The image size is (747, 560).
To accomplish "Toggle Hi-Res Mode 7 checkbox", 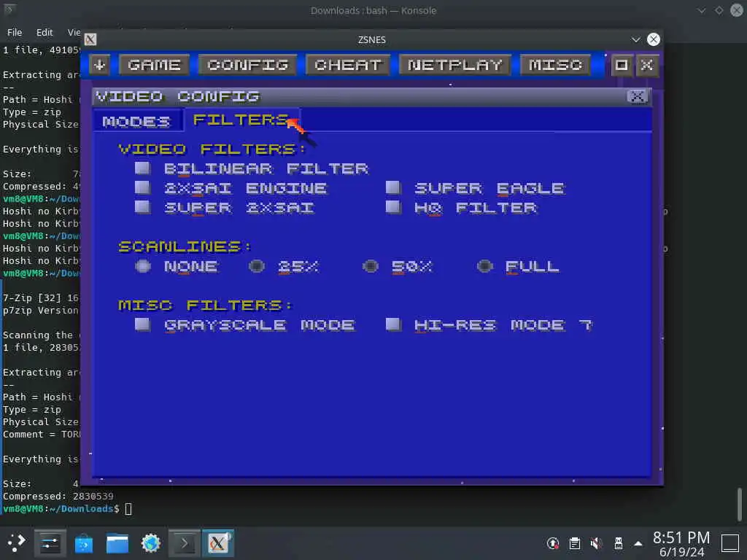I will point(393,324).
